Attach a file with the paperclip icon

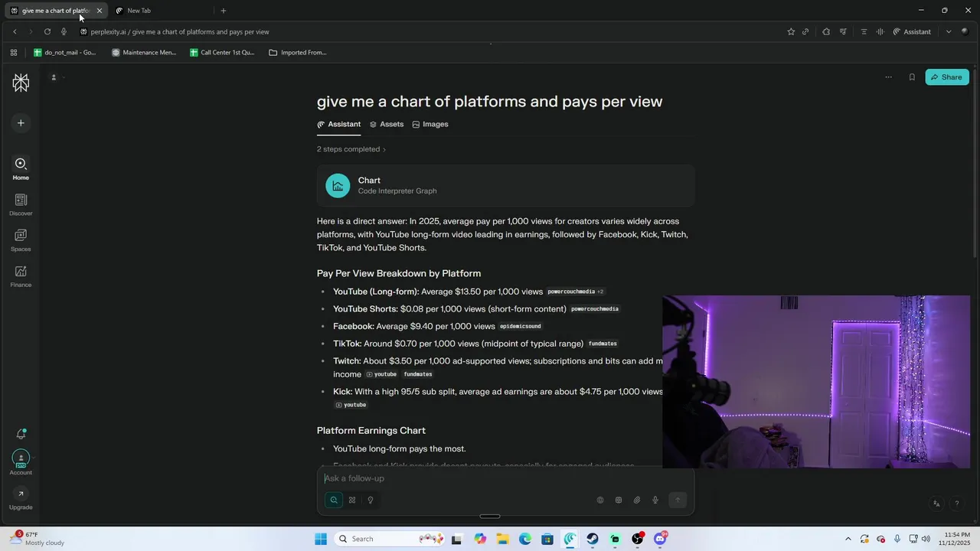[x=637, y=500]
